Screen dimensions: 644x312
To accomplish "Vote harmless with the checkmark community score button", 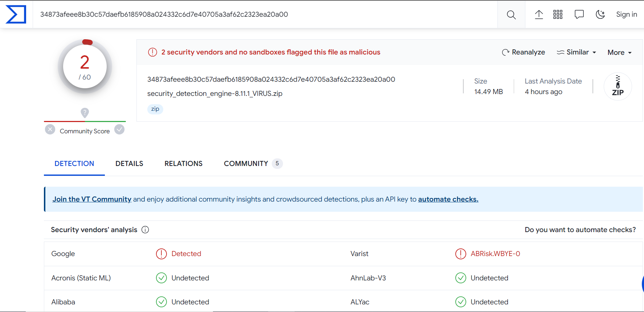I will (119, 129).
